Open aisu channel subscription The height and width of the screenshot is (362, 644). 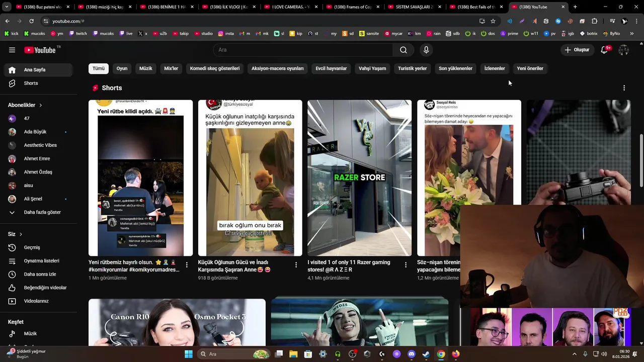[38, 186]
